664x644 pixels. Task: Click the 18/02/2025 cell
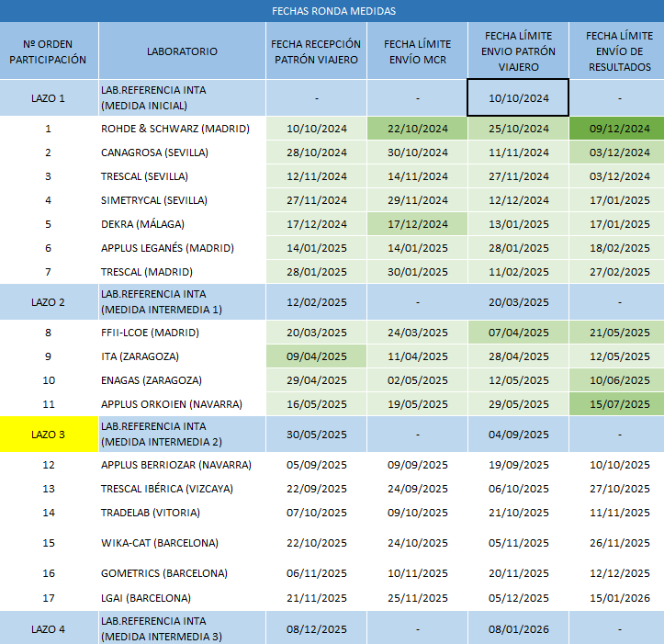click(x=617, y=248)
